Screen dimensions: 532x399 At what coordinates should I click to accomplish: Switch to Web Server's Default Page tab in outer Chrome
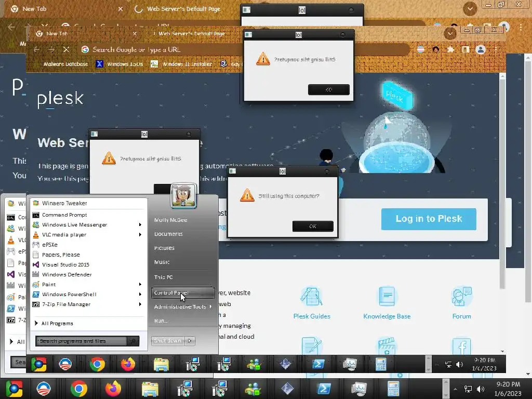coord(183,9)
